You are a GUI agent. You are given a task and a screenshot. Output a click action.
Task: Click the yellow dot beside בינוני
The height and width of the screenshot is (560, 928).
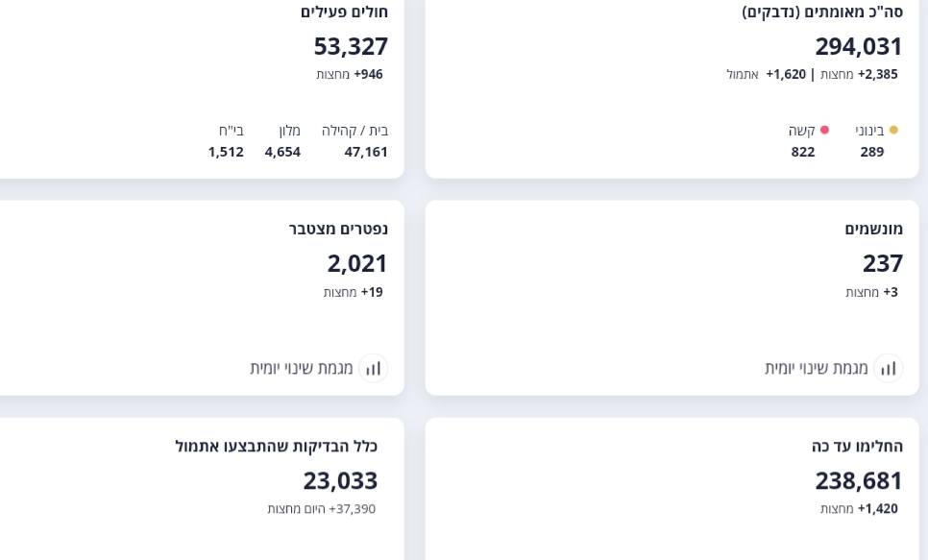[x=893, y=130]
